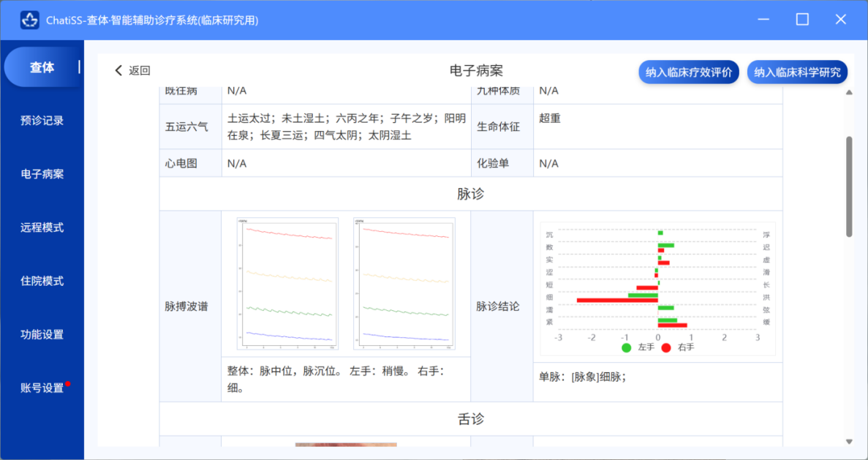Click the N/A value next to 化验单
The height and width of the screenshot is (460, 868).
click(x=549, y=163)
